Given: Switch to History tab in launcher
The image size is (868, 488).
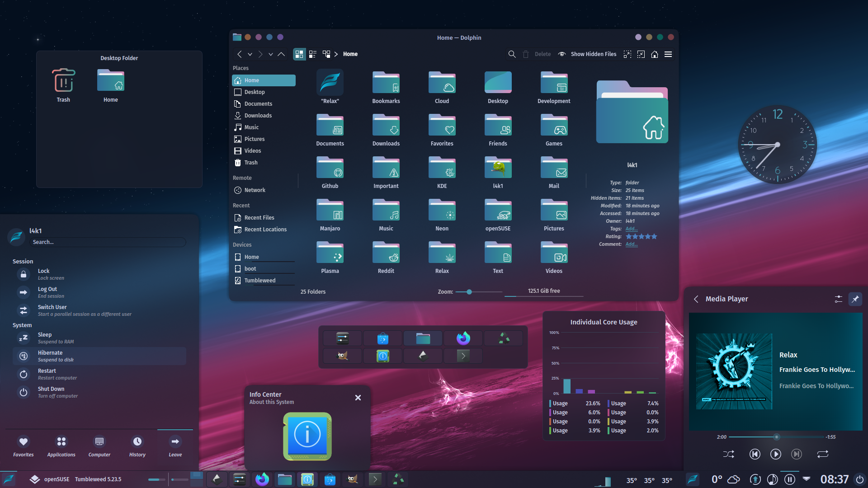Looking at the screenshot, I should click(x=137, y=446).
